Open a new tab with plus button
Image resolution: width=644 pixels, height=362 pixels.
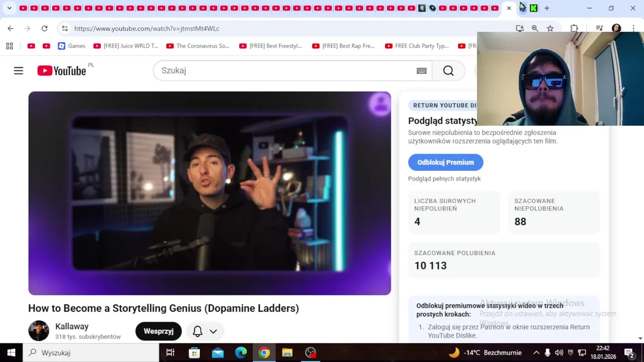click(547, 8)
